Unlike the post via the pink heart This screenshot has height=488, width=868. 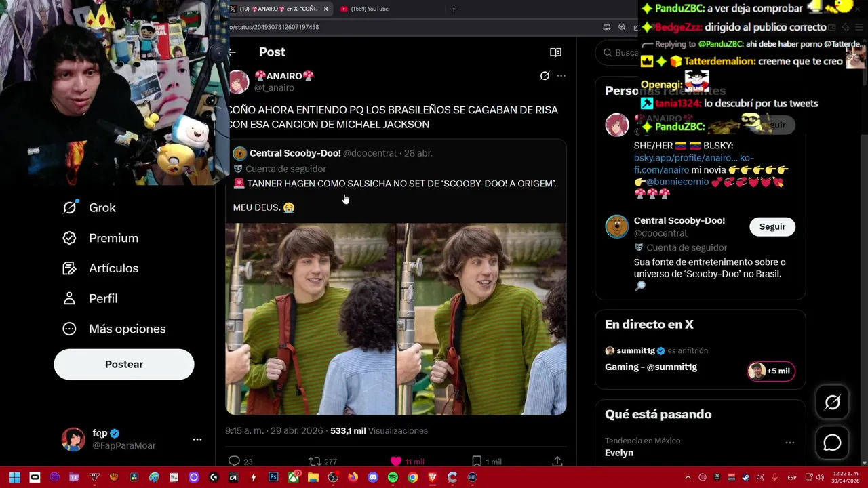point(396,462)
